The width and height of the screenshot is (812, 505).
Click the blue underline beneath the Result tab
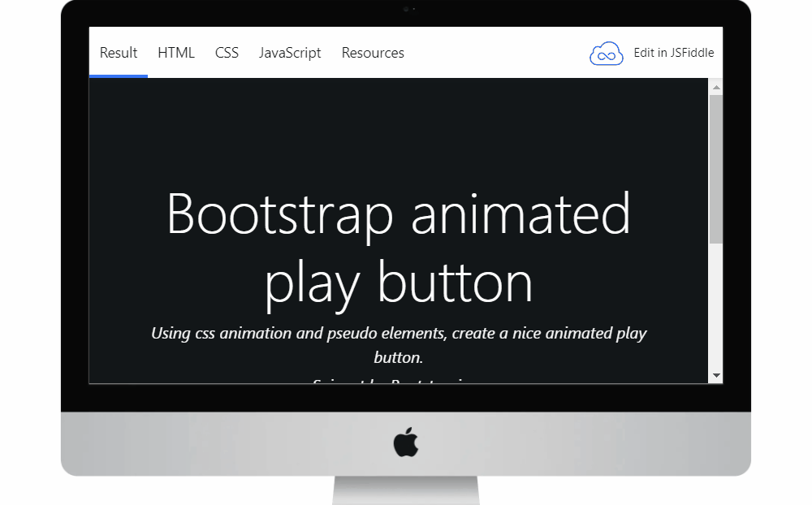[x=119, y=76]
